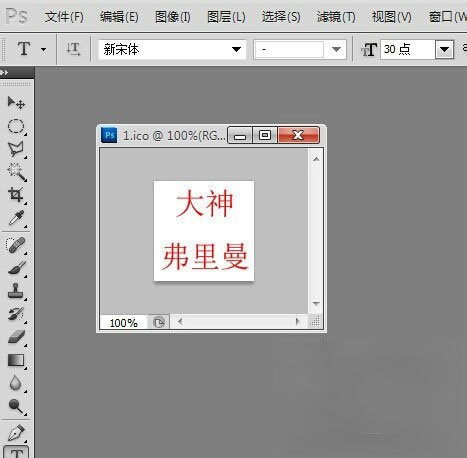This screenshot has height=458, width=467.
Task: Click scroll down arrow in document window
Action: point(316,303)
